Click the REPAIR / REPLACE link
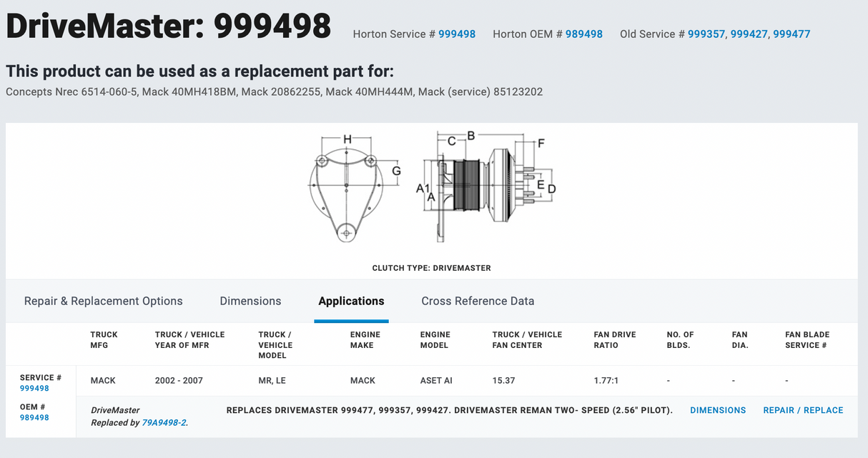This screenshot has height=458, width=868. click(x=803, y=410)
